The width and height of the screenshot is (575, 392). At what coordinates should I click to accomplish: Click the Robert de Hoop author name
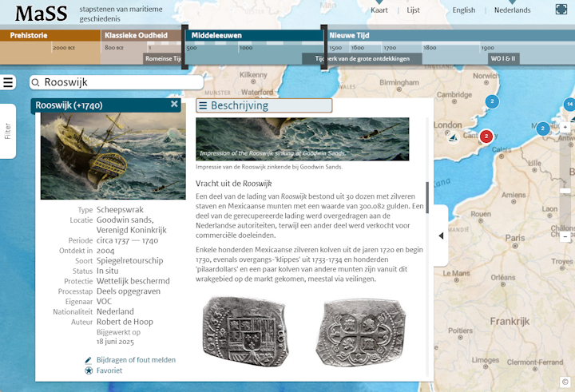[125, 322]
